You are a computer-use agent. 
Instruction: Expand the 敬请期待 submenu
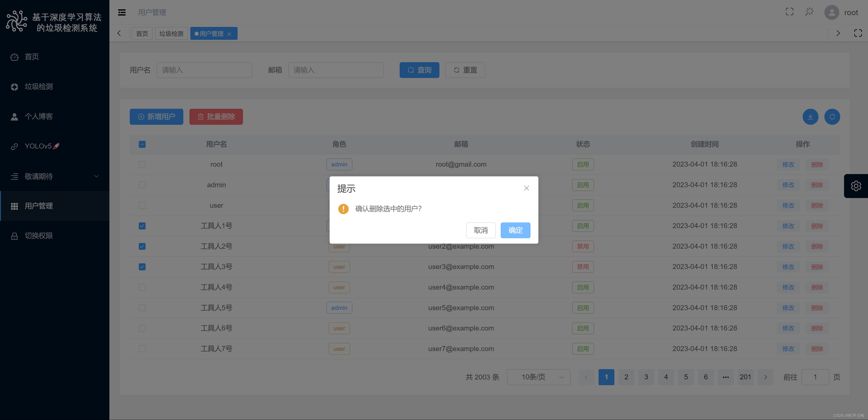pyautogui.click(x=54, y=176)
